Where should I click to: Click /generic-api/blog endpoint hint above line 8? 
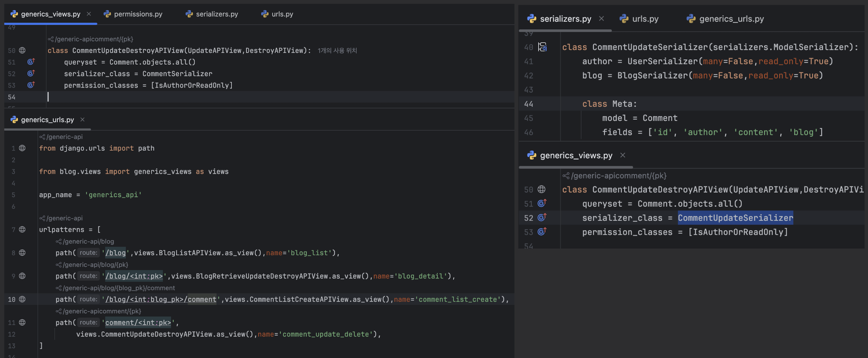pyautogui.click(x=88, y=241)
